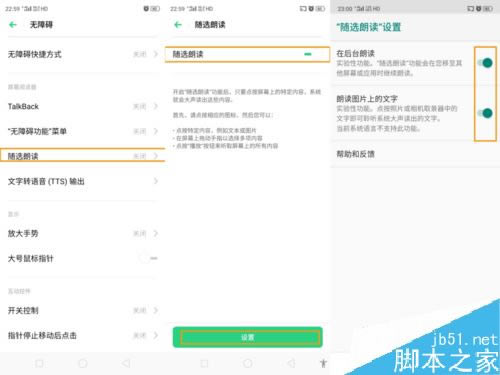This screenshot has height=375, width=500.
Task: Tap back nav triangle, second screen
Action: tap(291, 363)
